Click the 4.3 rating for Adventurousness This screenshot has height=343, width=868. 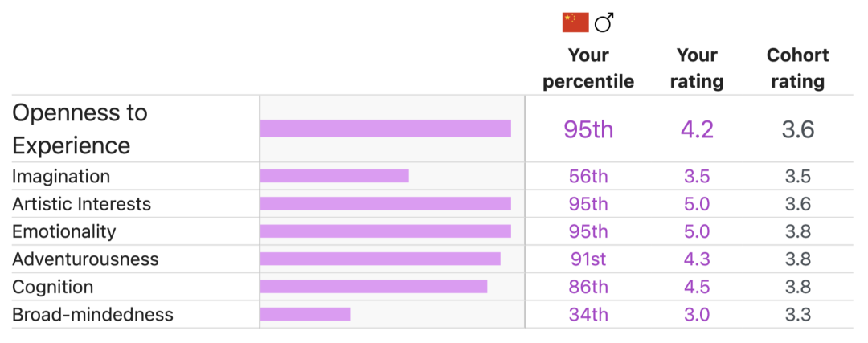697,259
